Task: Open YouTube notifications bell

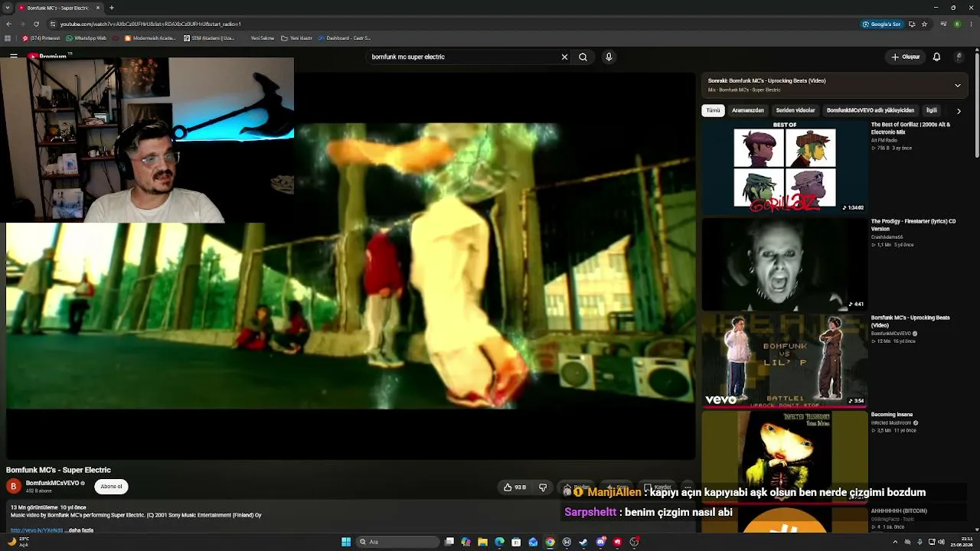Action: [x=936, y=57]
